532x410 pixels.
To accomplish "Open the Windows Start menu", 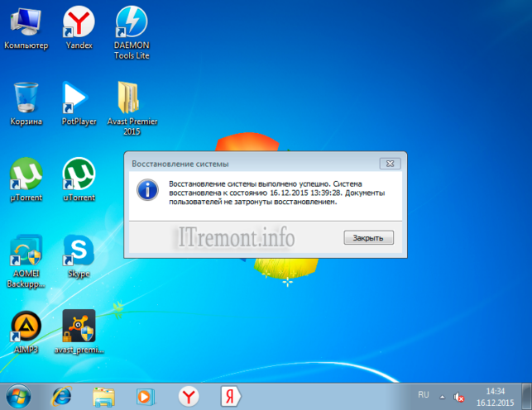I will coord(18,397).
